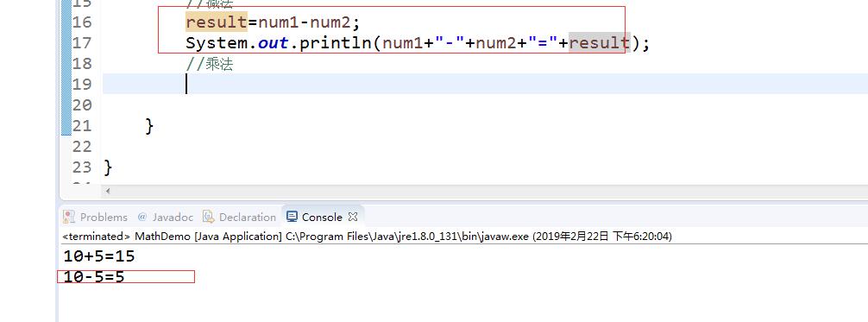Click line number 18 in gutter
The width and height of the screenshot is (868, 322).
tap(82, 63)
